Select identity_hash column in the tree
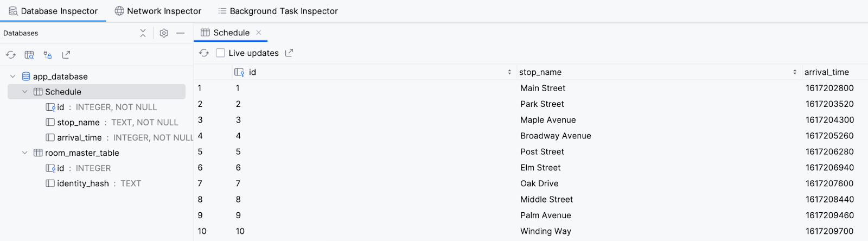The width and height of the screenshot is (868, 241). point(82,183)
